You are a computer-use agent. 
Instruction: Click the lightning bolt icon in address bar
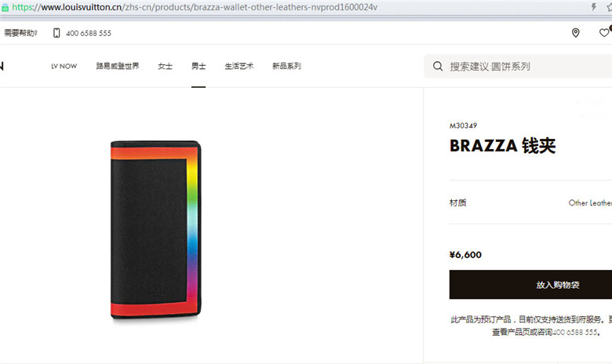click(594, 7)
